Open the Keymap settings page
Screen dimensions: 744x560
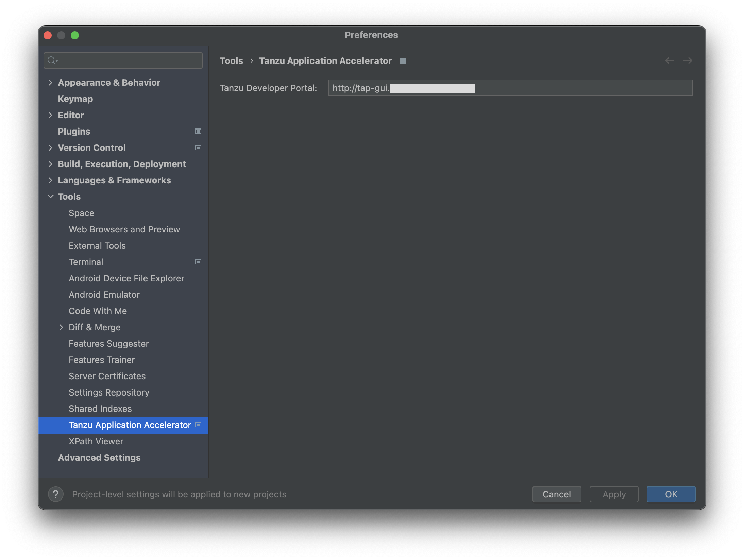coord(75,99)
